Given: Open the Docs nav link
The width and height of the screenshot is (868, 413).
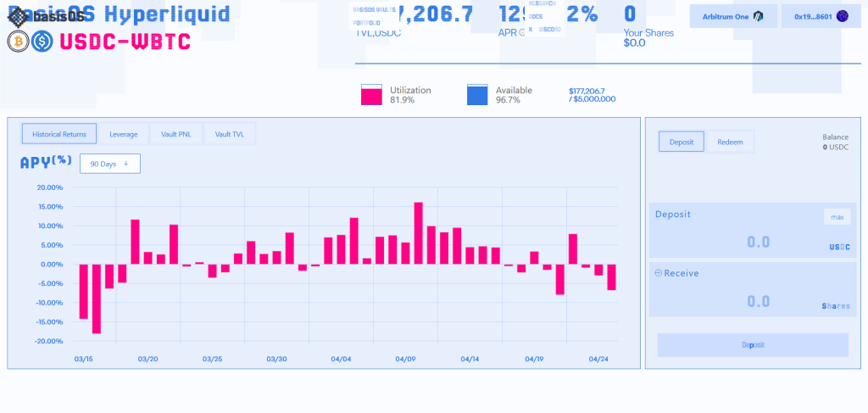Looking at the screenshot, I should [536, 17].
